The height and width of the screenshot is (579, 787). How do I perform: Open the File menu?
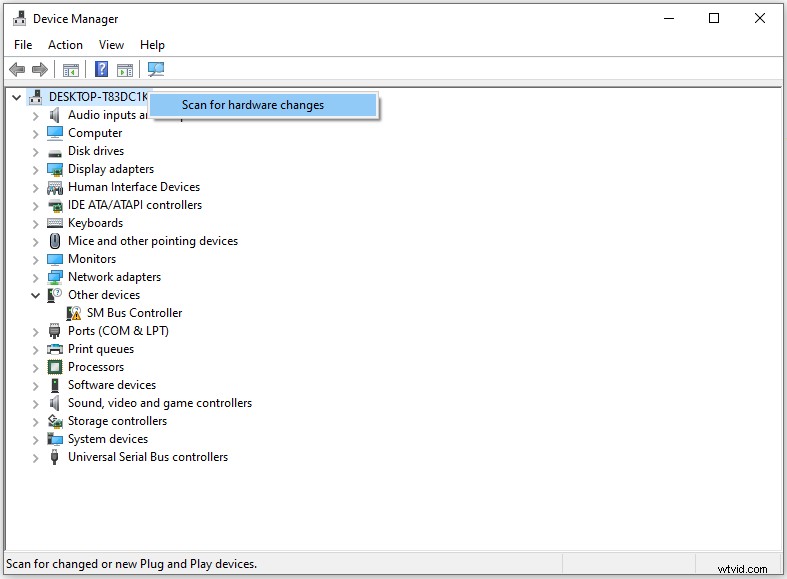pos(23,45)
